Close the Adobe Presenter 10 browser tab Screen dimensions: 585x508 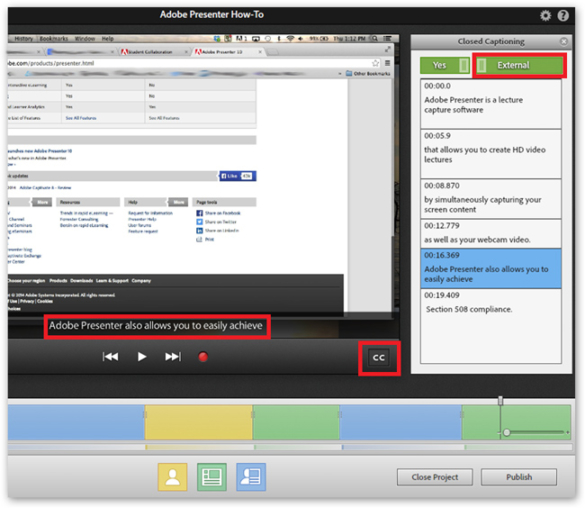(x=260, y=52)
